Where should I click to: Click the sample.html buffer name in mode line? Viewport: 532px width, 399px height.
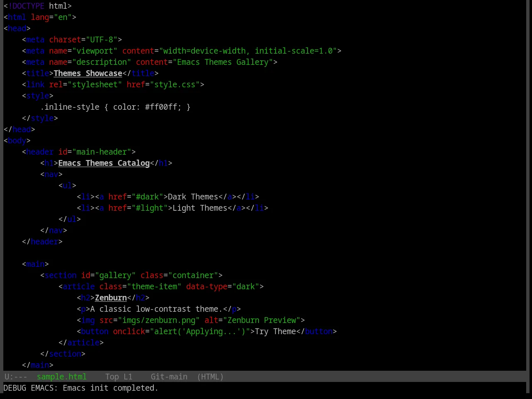pos(62,377)
